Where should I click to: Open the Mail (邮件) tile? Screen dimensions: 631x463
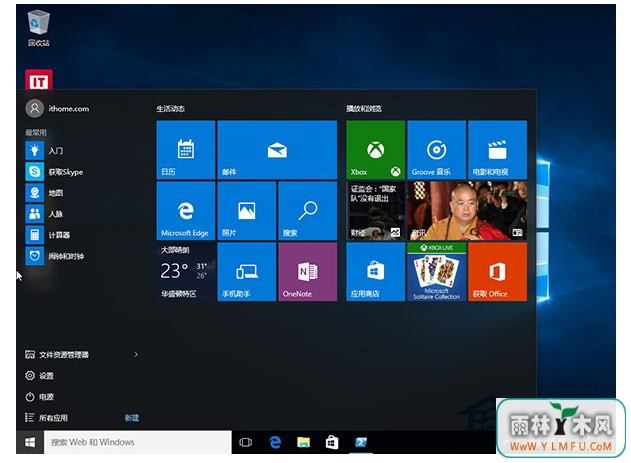coord(277,150)
